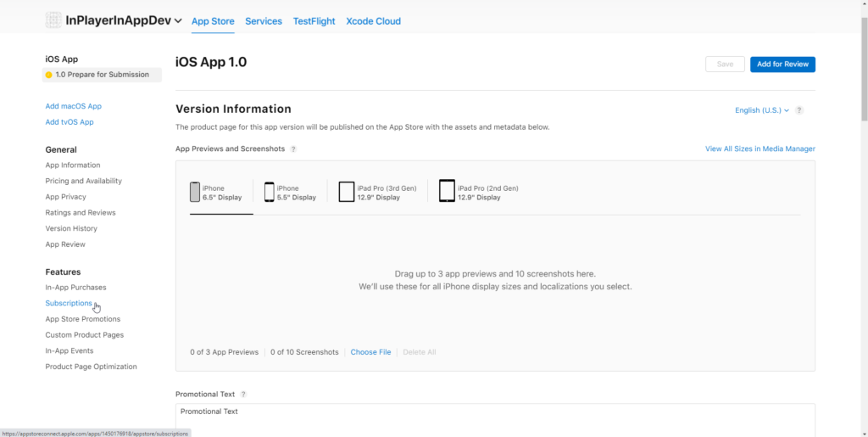
Task: Click the iPad Pro 2nd Gen device icon
Action: 447,191
